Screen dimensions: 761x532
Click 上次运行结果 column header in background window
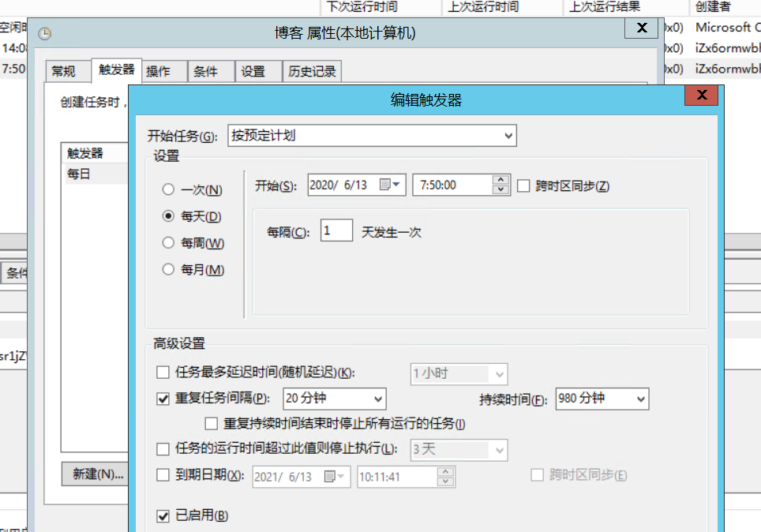(626, 7)
